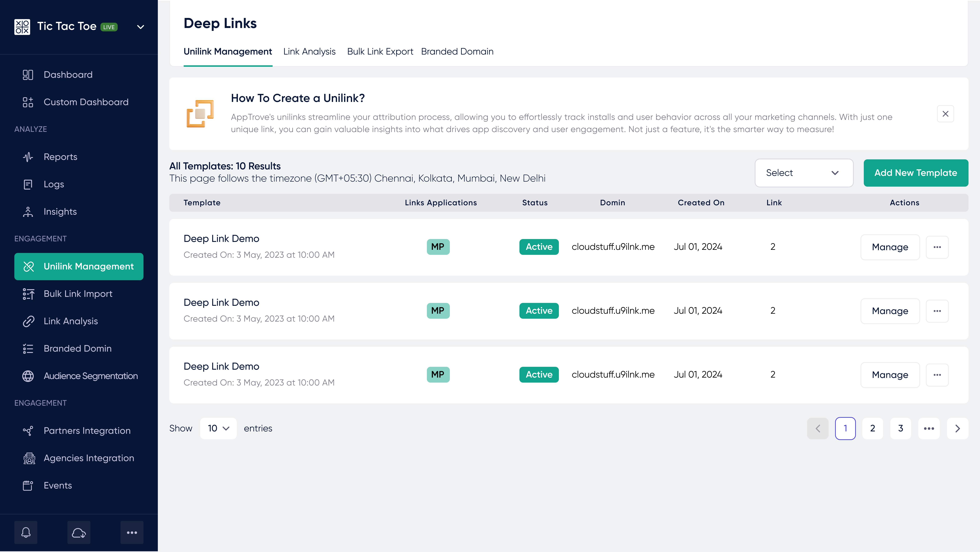Go to next page arrow
Screen dimensions: 980x552
(958, 429)
